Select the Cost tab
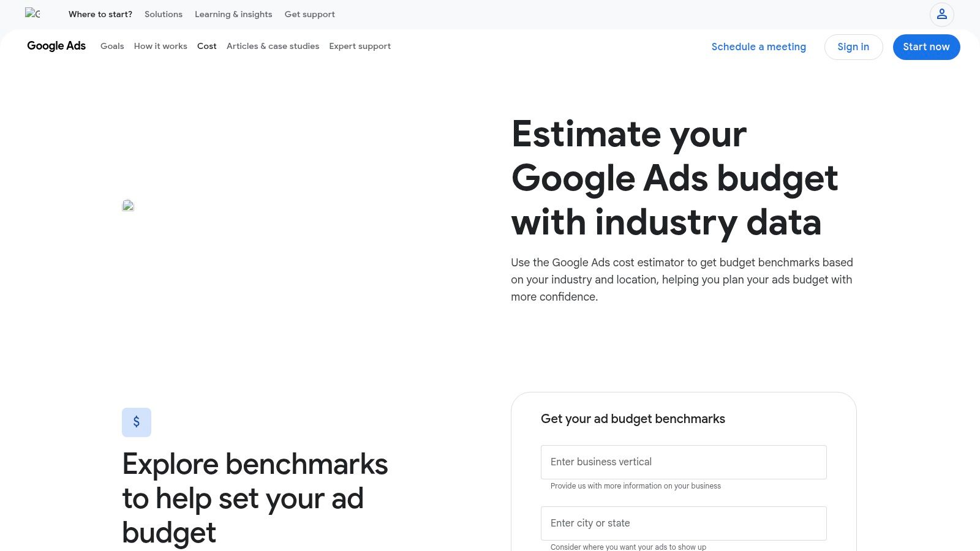The image size is (980, 551). (206, 46)
